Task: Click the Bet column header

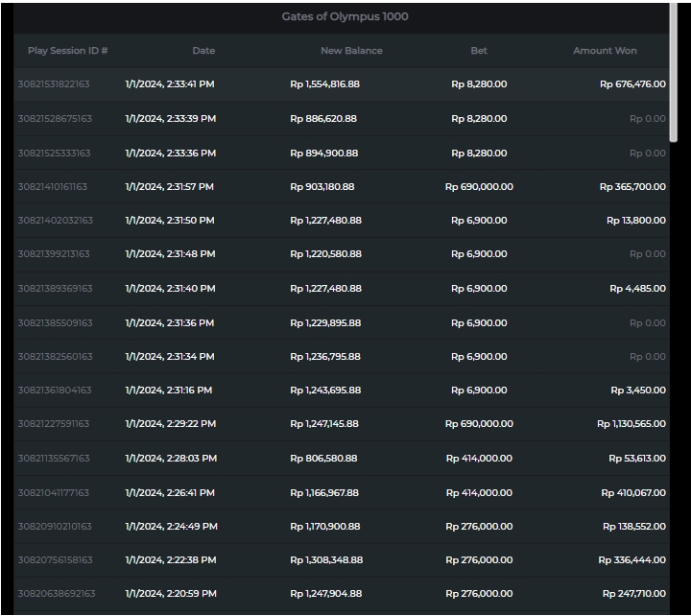Action: click(x=479, y=51)
